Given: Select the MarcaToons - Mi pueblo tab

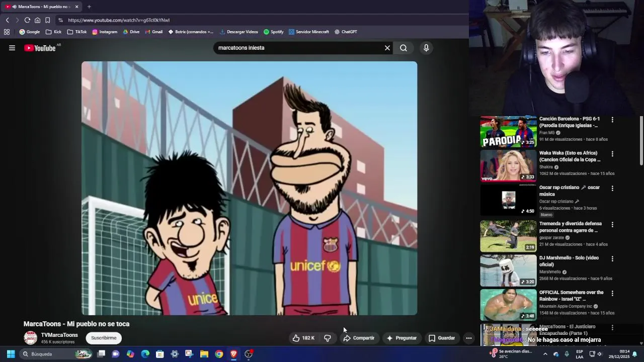Looking at the screenshot, I should pyautogui.click(x=41, y=7).
